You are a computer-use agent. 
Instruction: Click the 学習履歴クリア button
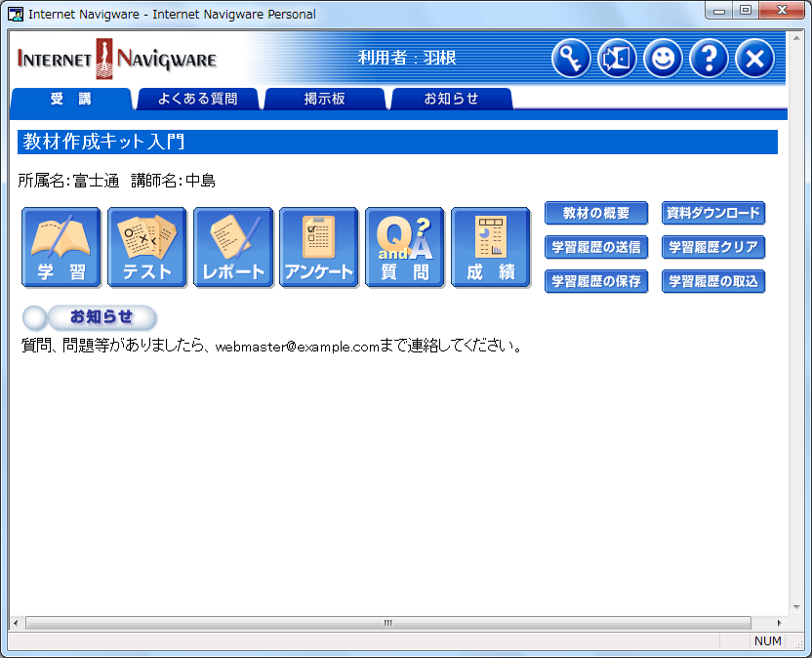click(x=713, y=247)
